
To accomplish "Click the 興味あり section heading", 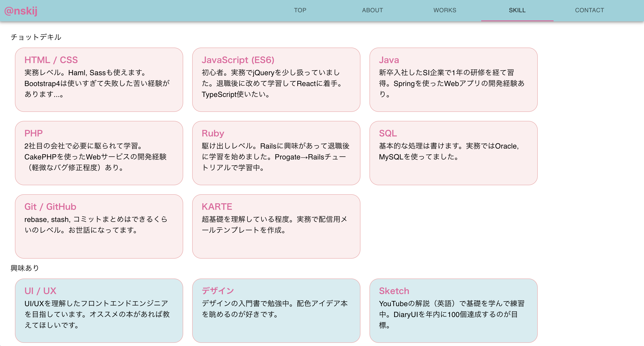I will (25, 268).
